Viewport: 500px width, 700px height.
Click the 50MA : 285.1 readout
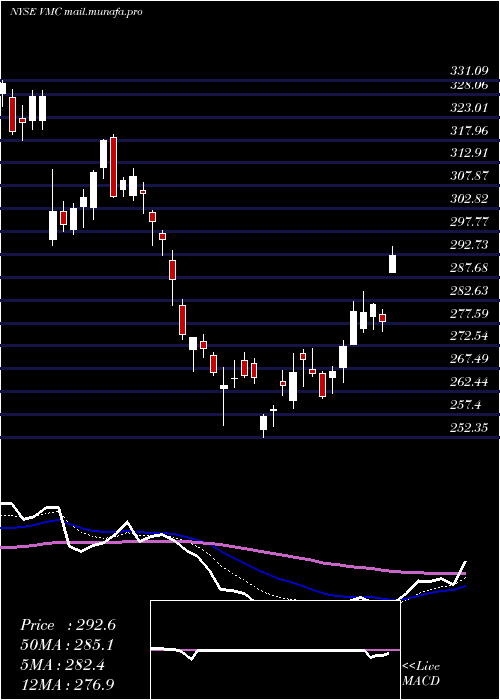[x=67, y=646]
